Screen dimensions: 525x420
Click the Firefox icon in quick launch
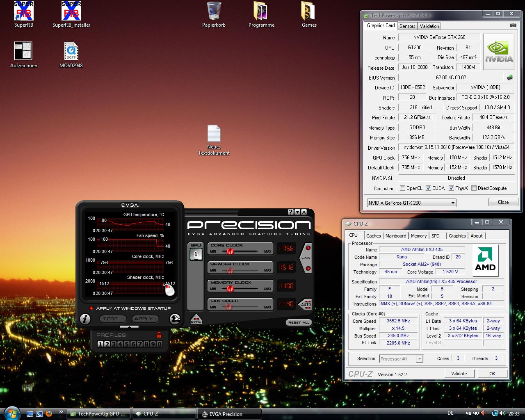[x=49, y=413]
